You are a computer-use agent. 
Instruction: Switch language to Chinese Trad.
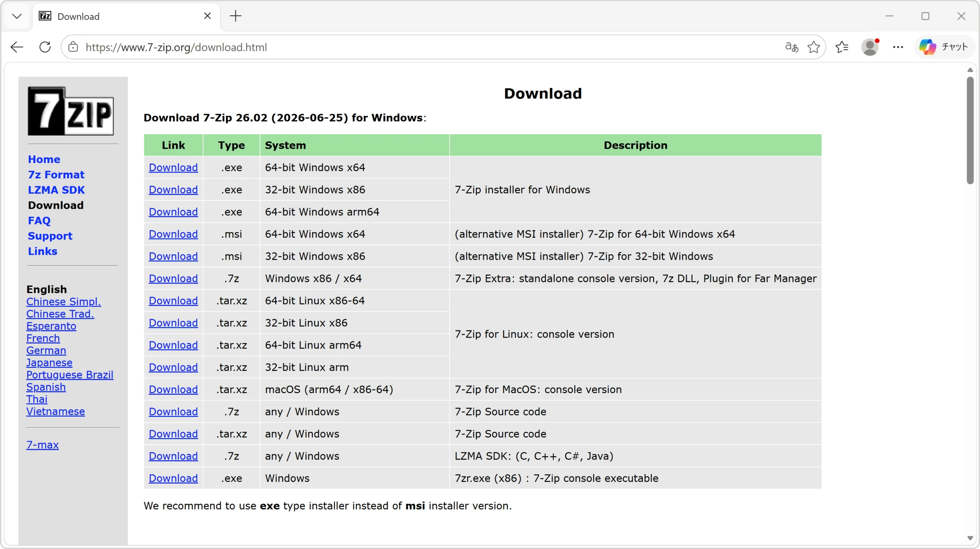[x=60, y=313]
